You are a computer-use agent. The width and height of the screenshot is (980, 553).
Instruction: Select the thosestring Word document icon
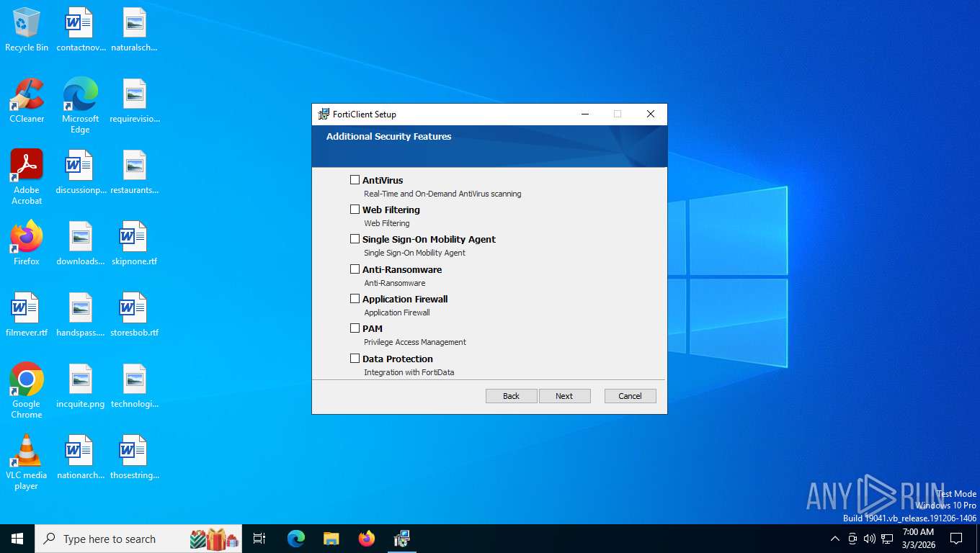pos(134,457)
